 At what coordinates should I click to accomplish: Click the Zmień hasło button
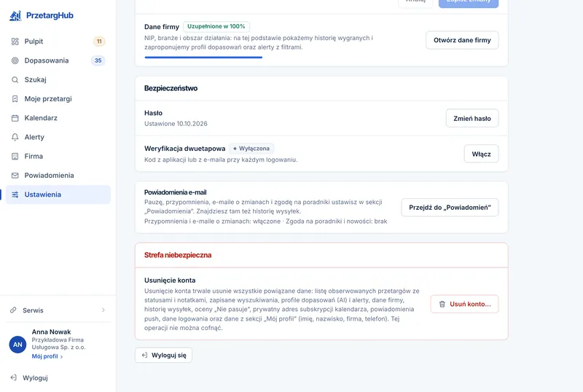(x=472, y=118)
